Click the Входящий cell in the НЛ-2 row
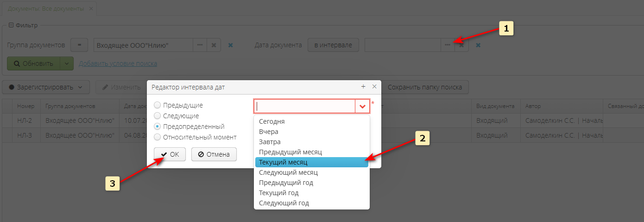This screenshot has height=222, width=644. [x=496, y=121]
